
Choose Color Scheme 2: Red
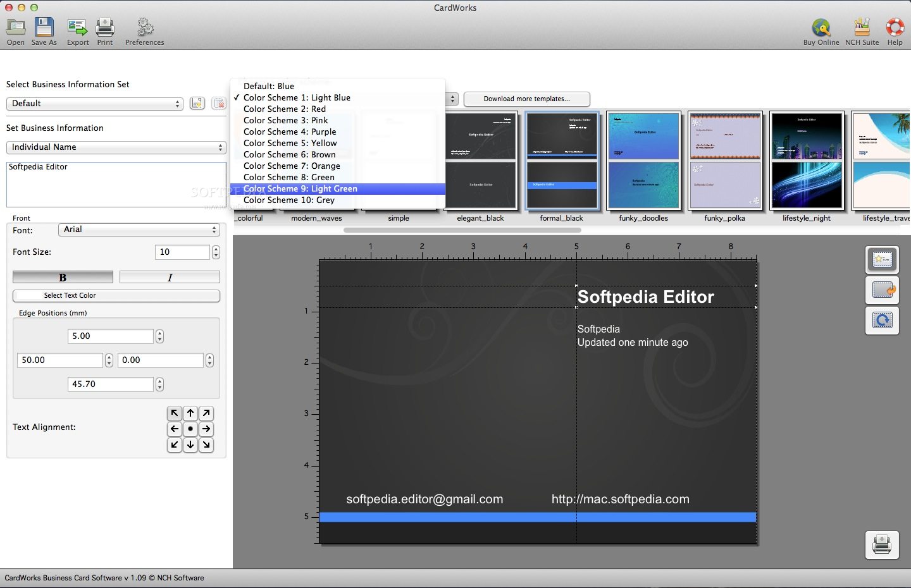[285, 109]
